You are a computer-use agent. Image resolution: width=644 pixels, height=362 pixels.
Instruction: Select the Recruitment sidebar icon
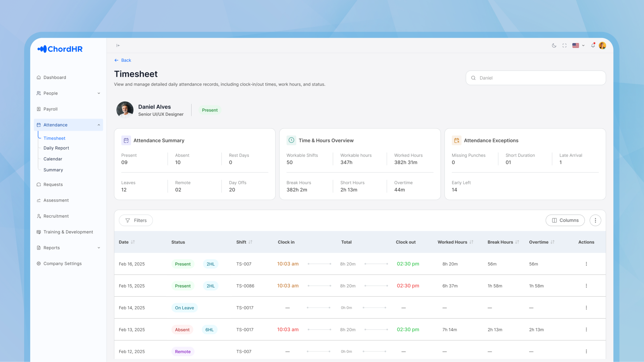39,216
